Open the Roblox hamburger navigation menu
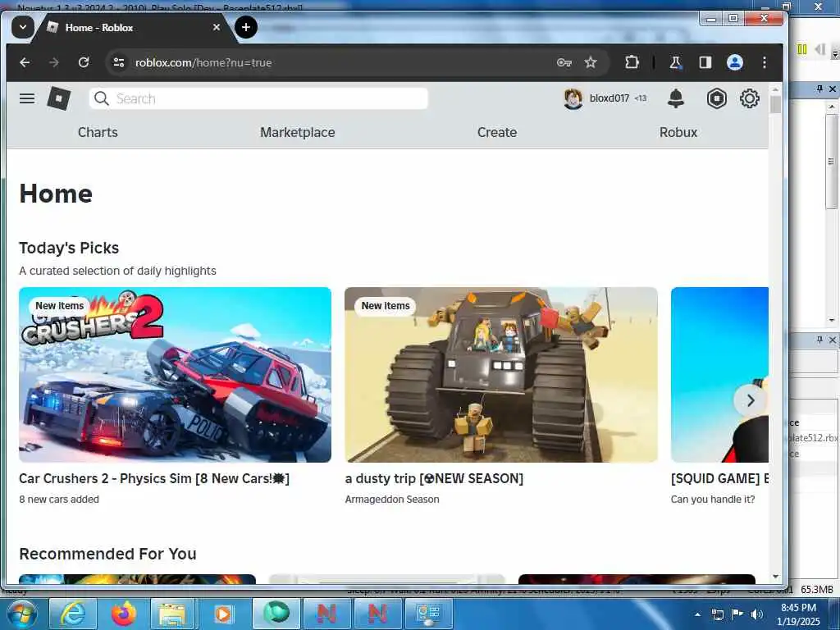The height and width of the screenshot is (630, 840). pos(27,98)
